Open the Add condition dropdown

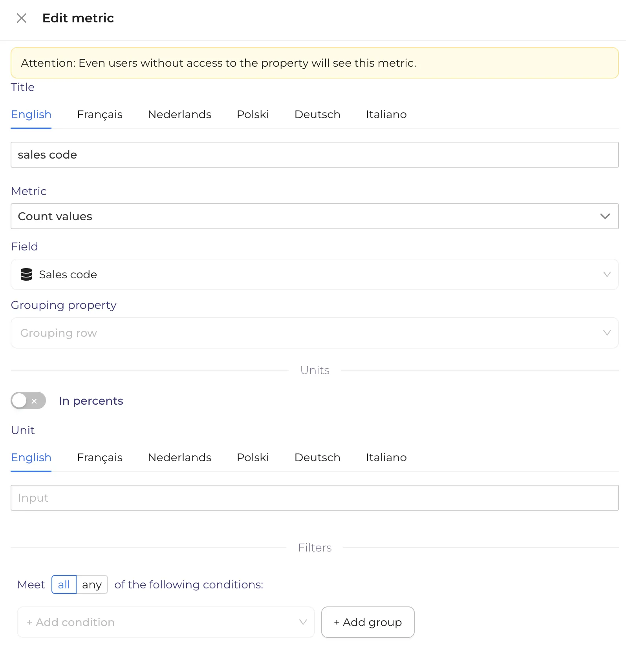[x=166, y=622]
